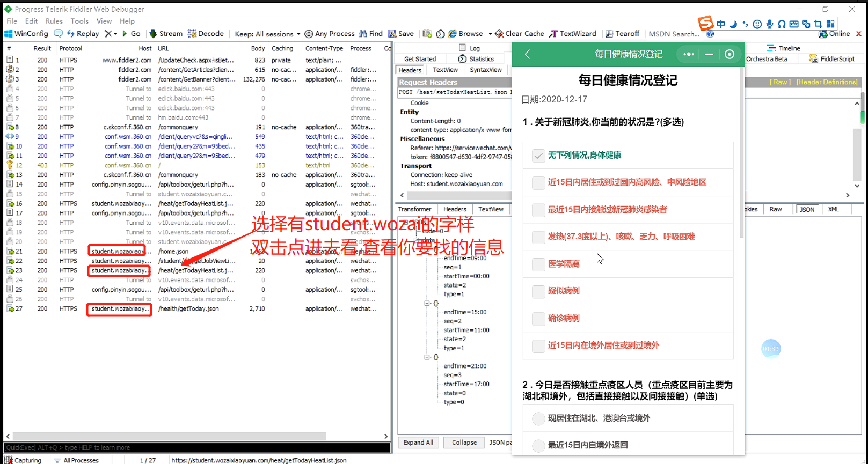Select radio 现居住在湖北、港澳台或境外
The image size is (868, 464).
point(538,418)
